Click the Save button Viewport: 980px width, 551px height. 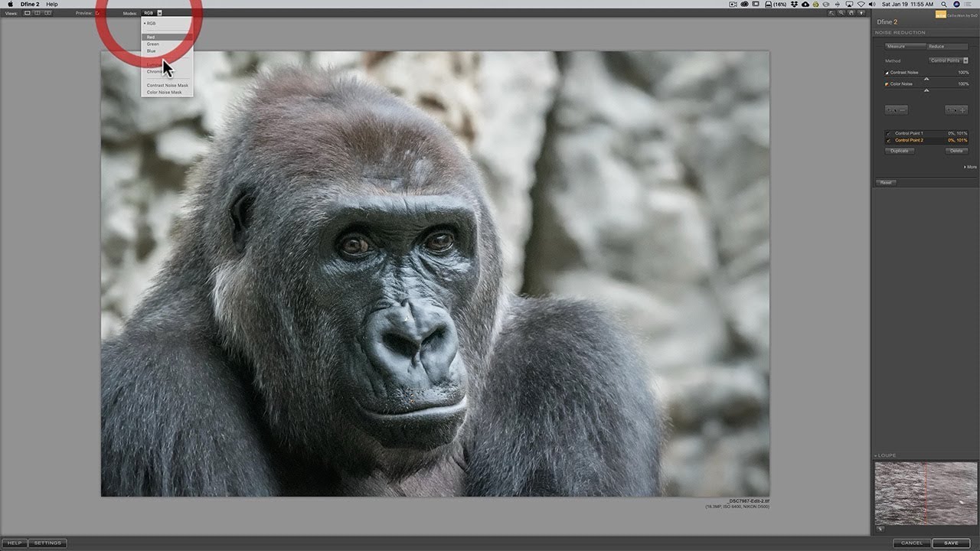point(951,543)
